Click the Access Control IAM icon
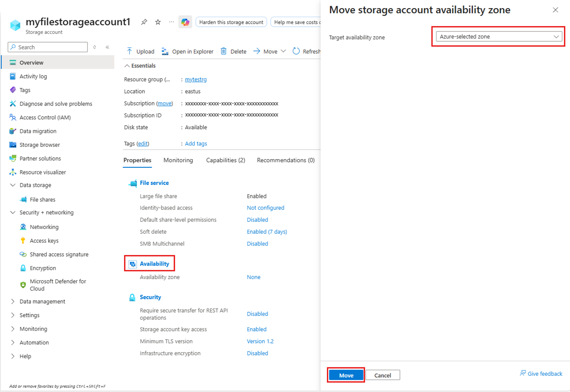570x392 pixels. click(x=13, y=117)
